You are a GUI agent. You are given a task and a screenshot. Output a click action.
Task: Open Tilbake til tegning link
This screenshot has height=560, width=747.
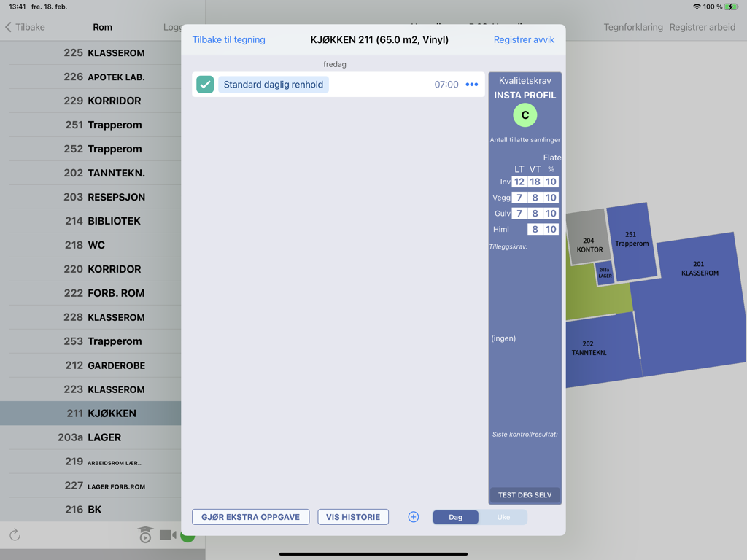click(228, 39)
